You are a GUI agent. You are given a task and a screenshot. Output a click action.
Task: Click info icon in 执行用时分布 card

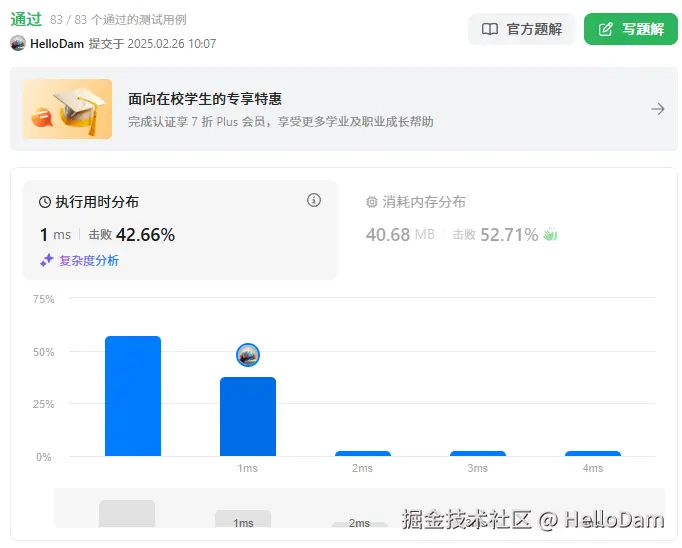point(314,200)
